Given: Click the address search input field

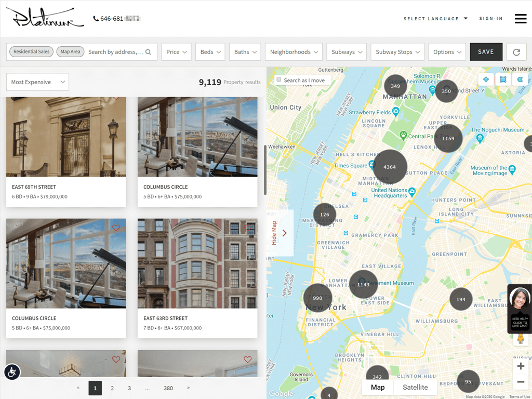Looking at the screenshot, I should [115, 52].
